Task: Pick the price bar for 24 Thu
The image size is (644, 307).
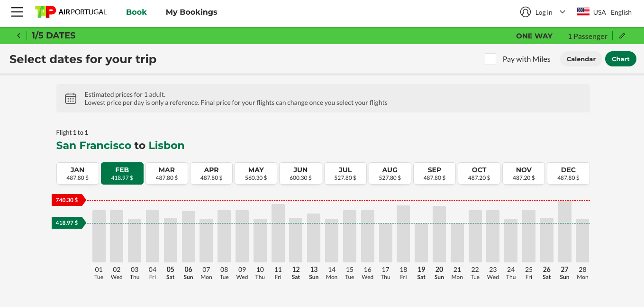Action: point(511,241)
